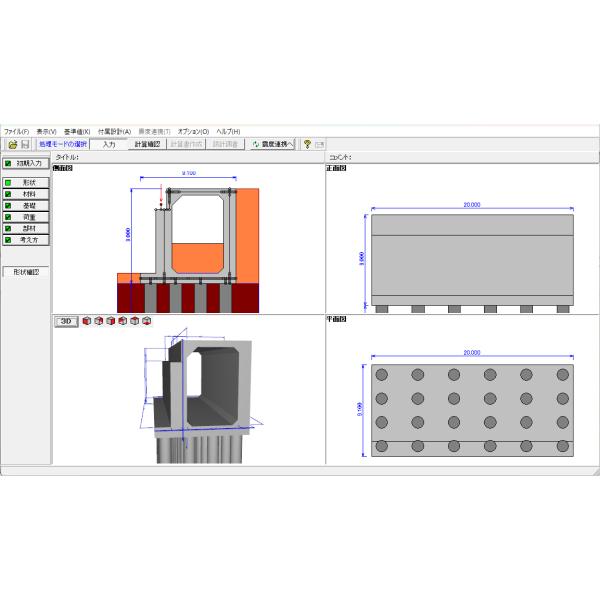
Task: Open the 基準値(K) menu
Action: point(77,131)
